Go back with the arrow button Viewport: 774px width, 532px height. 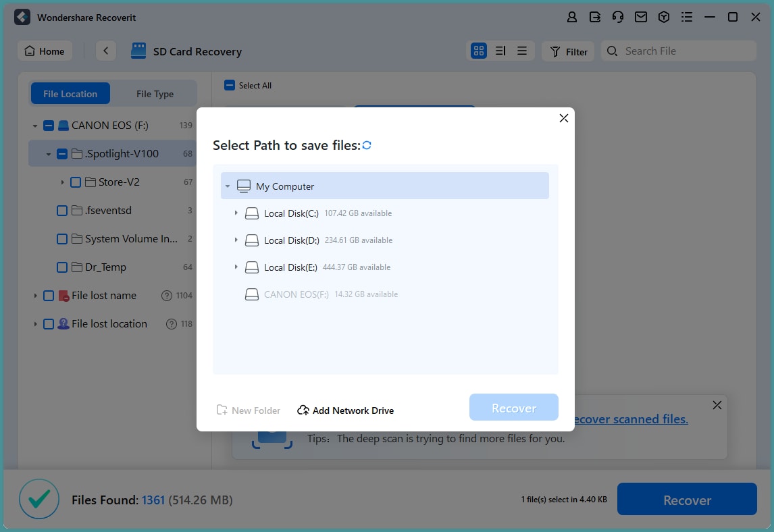pos(105,51)
